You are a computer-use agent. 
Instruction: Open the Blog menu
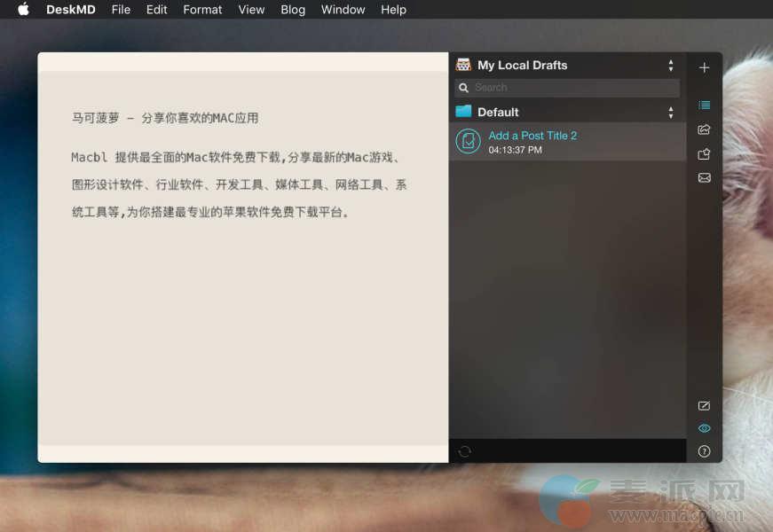292,10
